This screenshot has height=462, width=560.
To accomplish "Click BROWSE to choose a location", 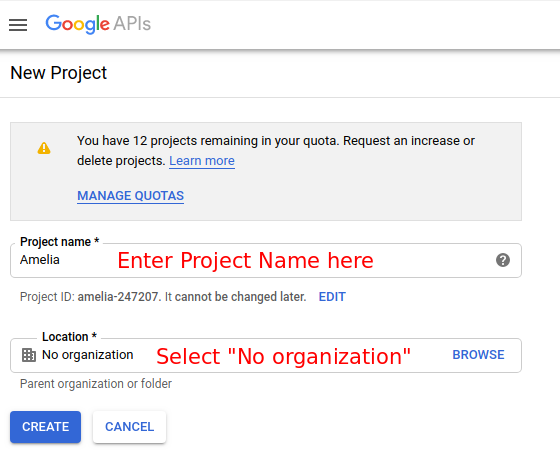I will click(478, 355).
